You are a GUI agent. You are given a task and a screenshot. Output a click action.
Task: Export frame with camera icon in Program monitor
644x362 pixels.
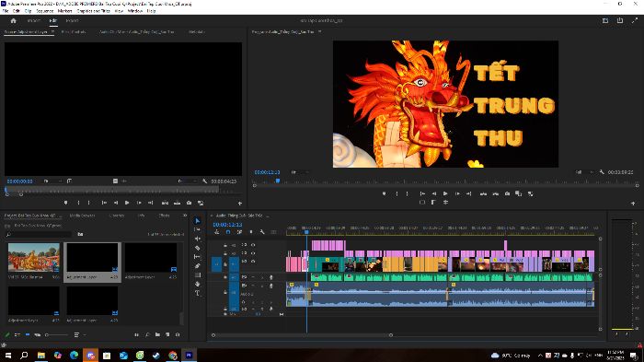coord(507,193)
